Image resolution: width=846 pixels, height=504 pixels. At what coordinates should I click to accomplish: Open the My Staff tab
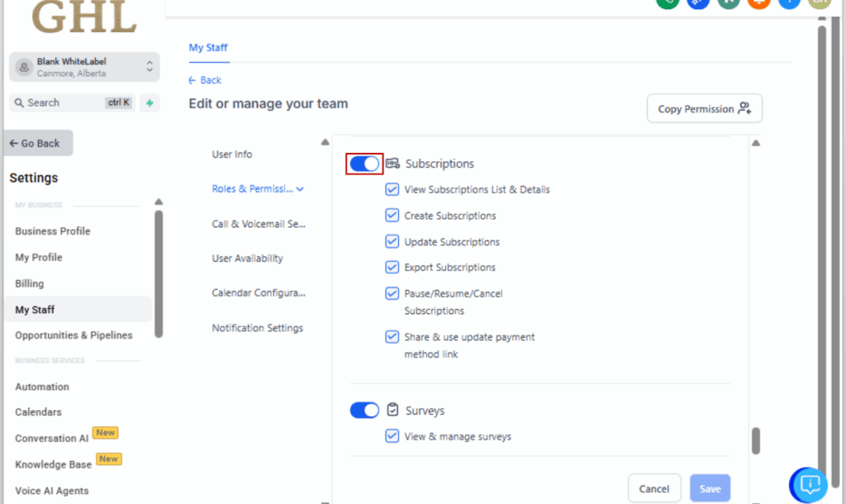(x=208, y=48)
